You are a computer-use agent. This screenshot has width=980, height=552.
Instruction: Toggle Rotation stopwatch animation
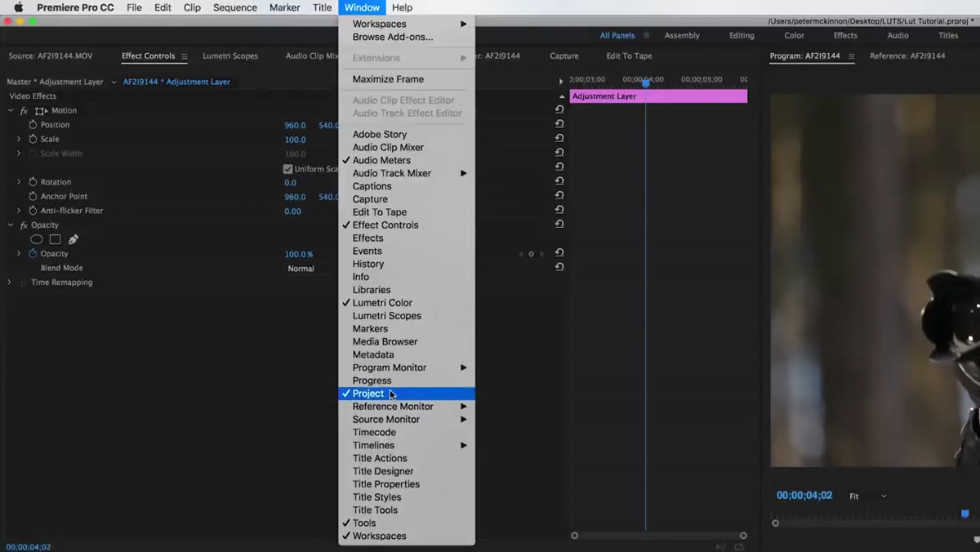tap(33, 182)
